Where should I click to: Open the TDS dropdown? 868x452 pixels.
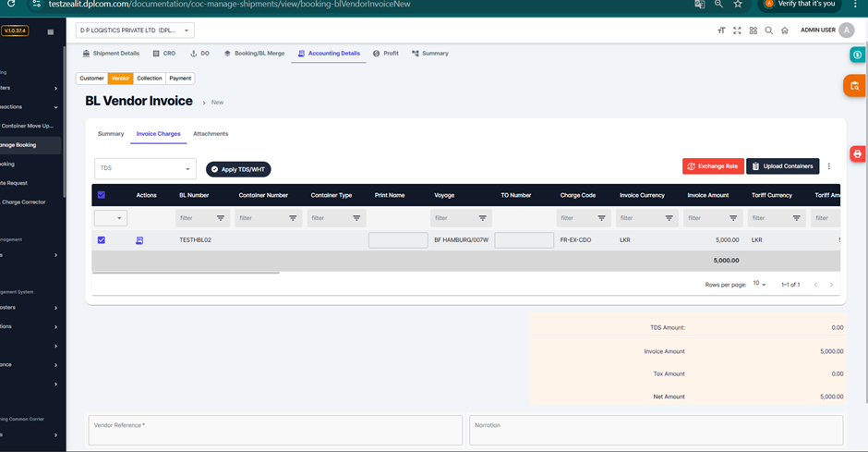coord(146,169)
